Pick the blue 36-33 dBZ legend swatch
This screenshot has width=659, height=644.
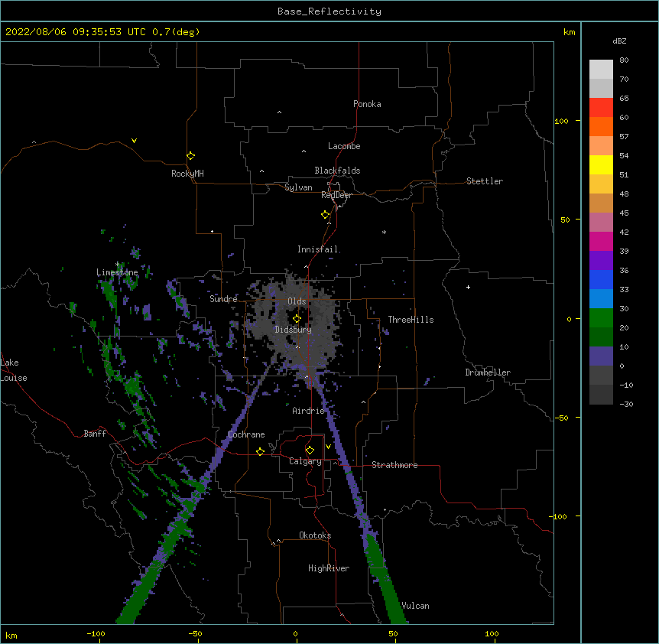pos(601,279)
